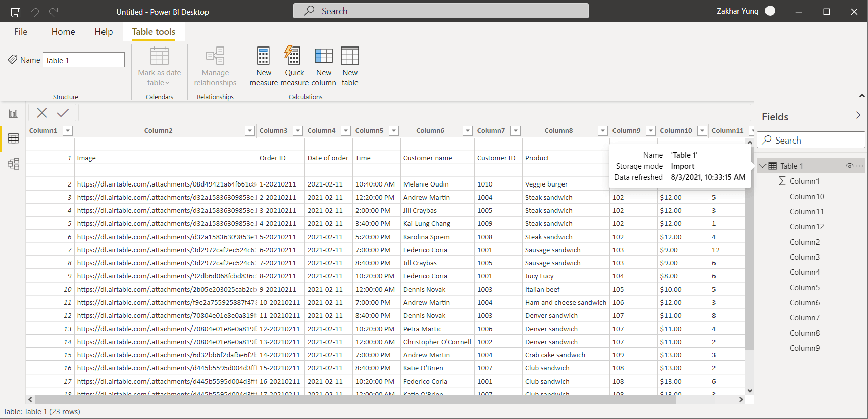Click the Column8 header in data grid
868x419 pixels.
click(x=558, y=130)
